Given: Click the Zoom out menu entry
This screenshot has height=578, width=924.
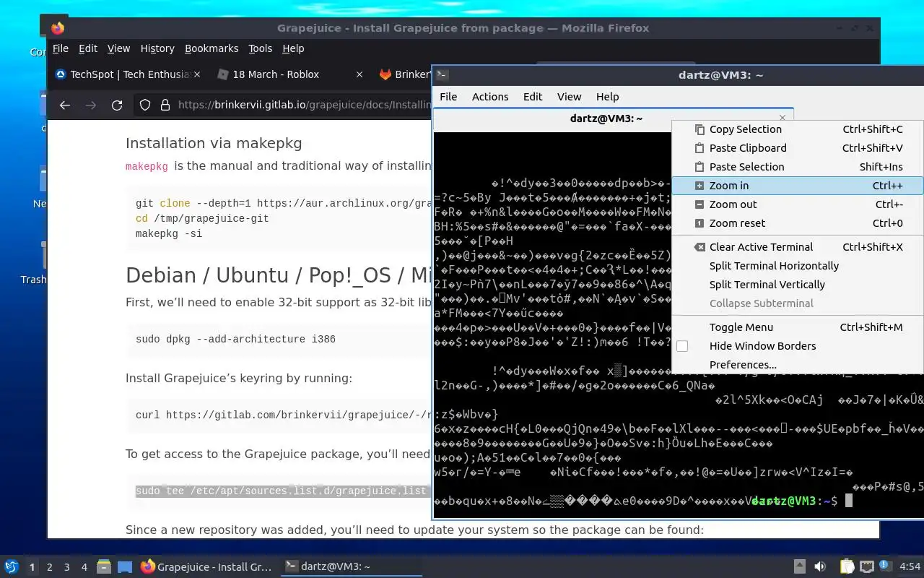Looking at the screenshot, I should coord(798,204).
